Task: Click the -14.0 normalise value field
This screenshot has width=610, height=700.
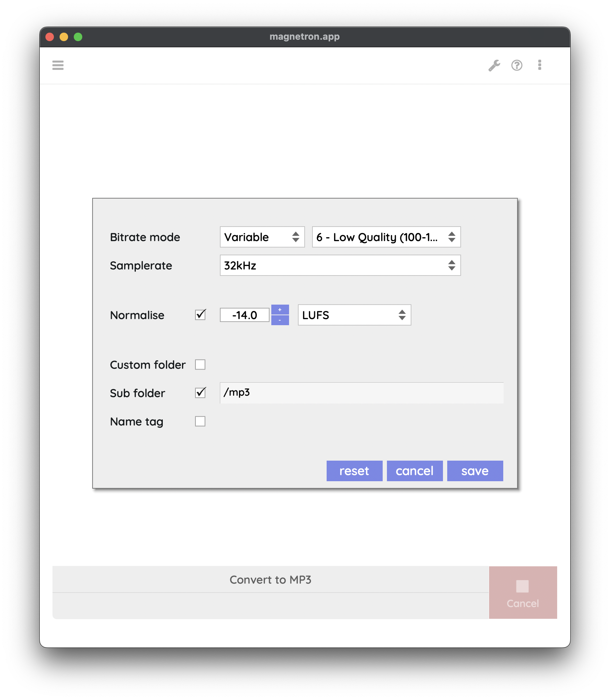Action: point(244,315)
